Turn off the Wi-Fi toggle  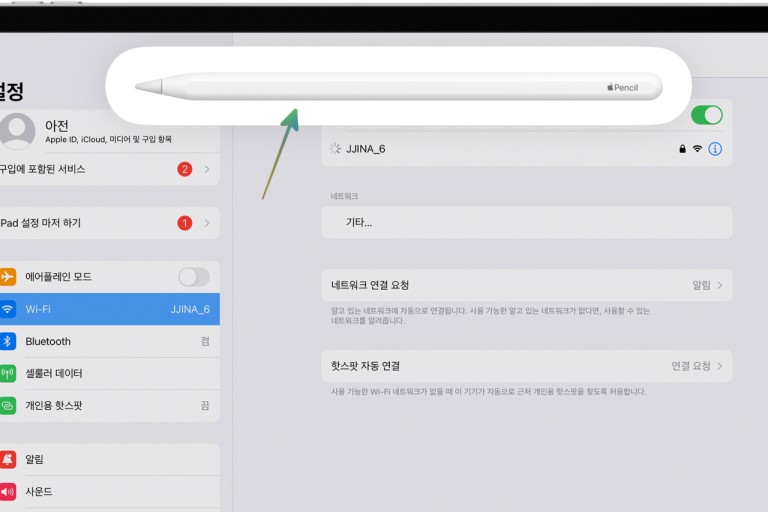(x=706, y=116)
